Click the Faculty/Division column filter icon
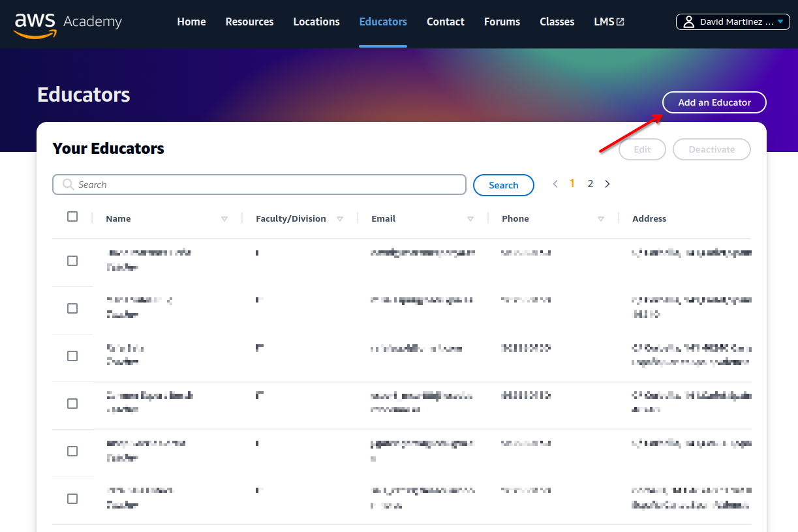The width and height of the screenshot is (798, 532). coord(340,219)
